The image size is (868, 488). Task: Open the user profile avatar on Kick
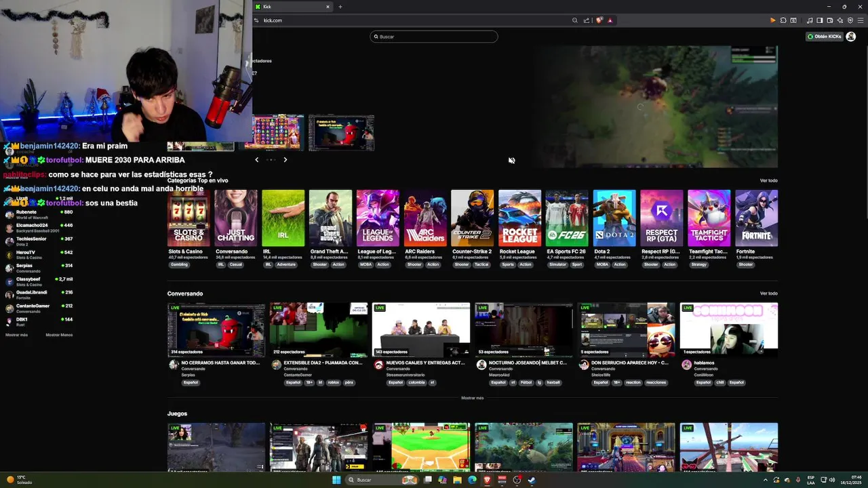tap(850, 37)
